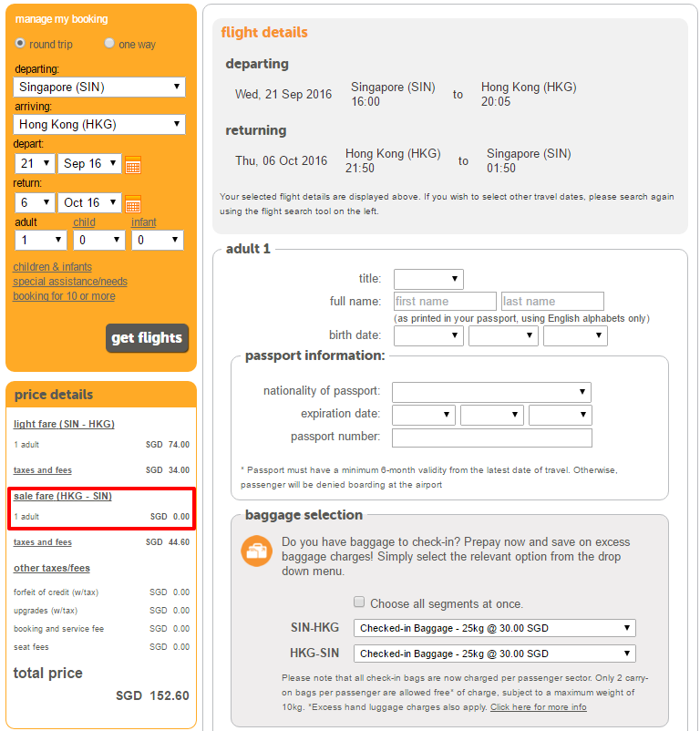The width and height of the screenshot is (700, 731).
Task: Click the child label link
Action: (x=84, y=222)
